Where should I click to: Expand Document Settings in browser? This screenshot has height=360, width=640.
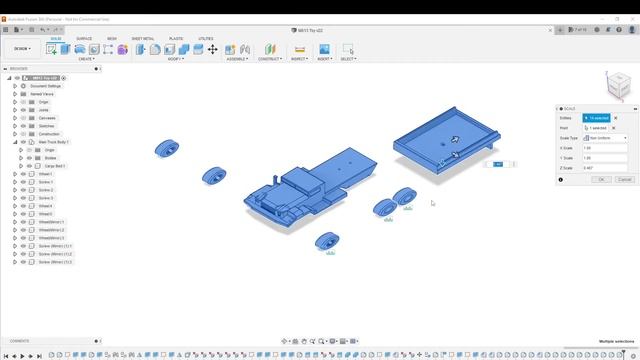point(15,86)
